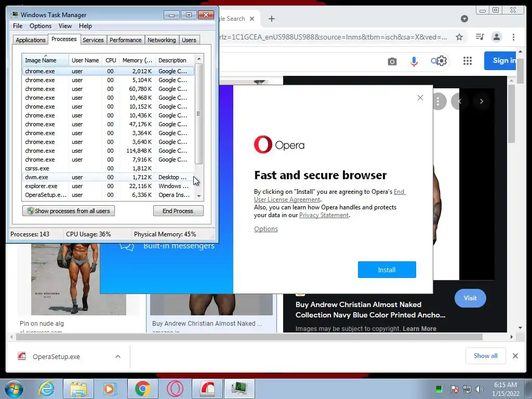Search by image with camera icon
Screen dimensions: 532x399
pyautogui.click(x=392, y=61)
